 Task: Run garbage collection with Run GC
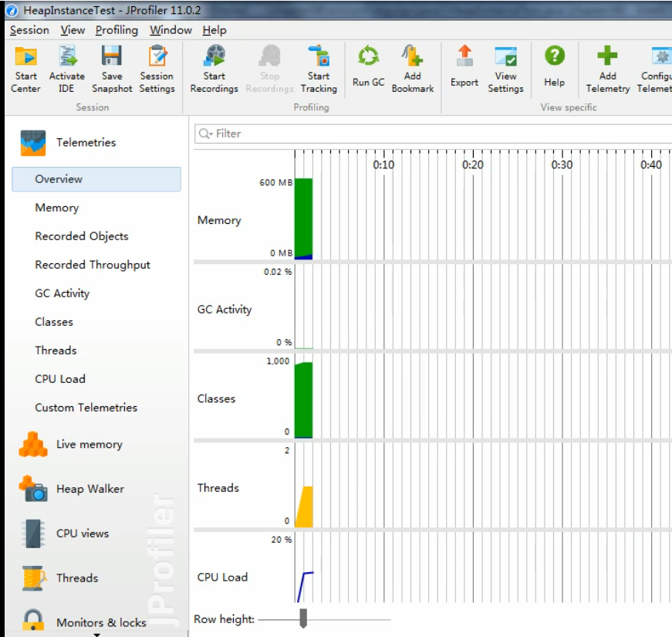point(369,66)
